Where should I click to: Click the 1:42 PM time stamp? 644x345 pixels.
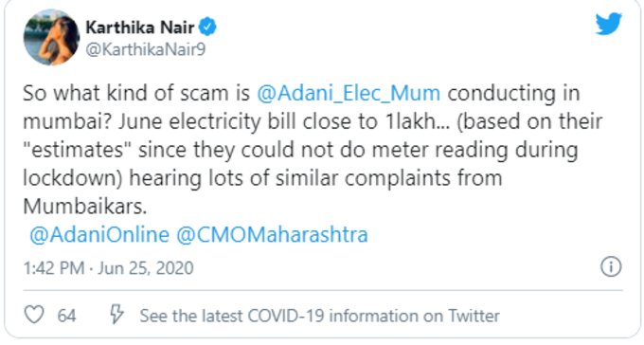(54, 268)
